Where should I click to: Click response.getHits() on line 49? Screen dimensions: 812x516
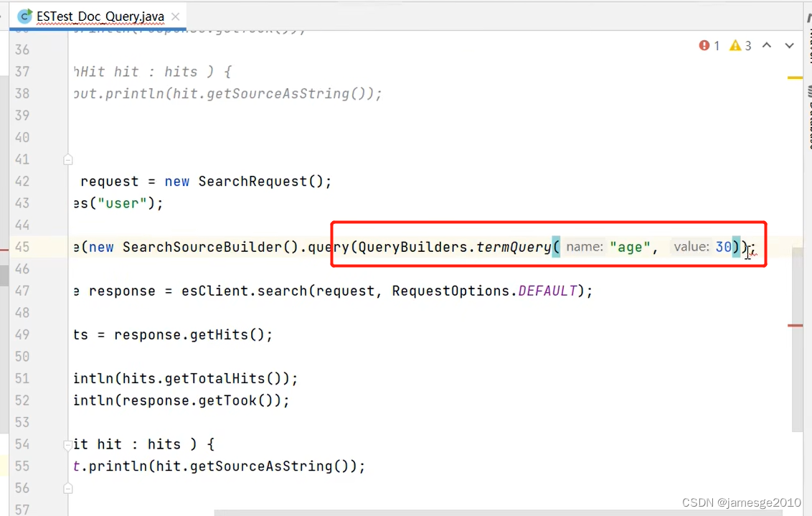(x=189, y=334)
